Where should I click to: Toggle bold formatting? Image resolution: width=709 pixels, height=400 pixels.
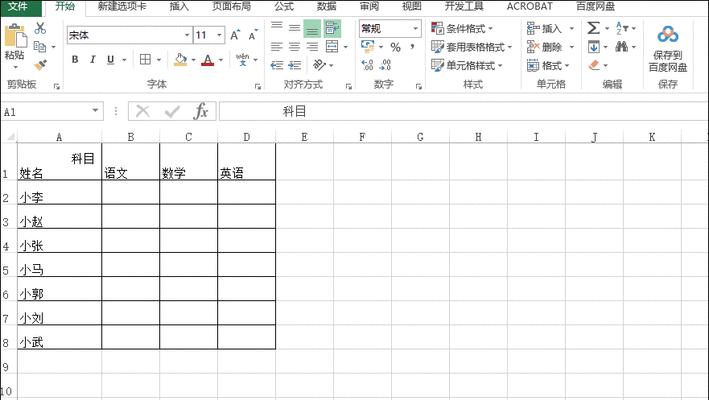point(75,60)
